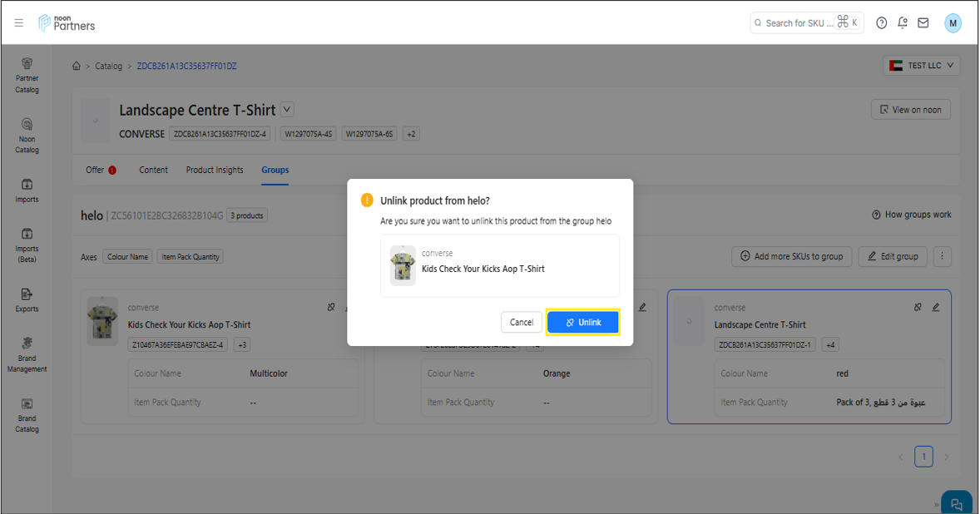Screen dimensions: 980x514
Task: Click edit pencil on Landscape Centre T-Shirt card
Action: coord(936,307)
